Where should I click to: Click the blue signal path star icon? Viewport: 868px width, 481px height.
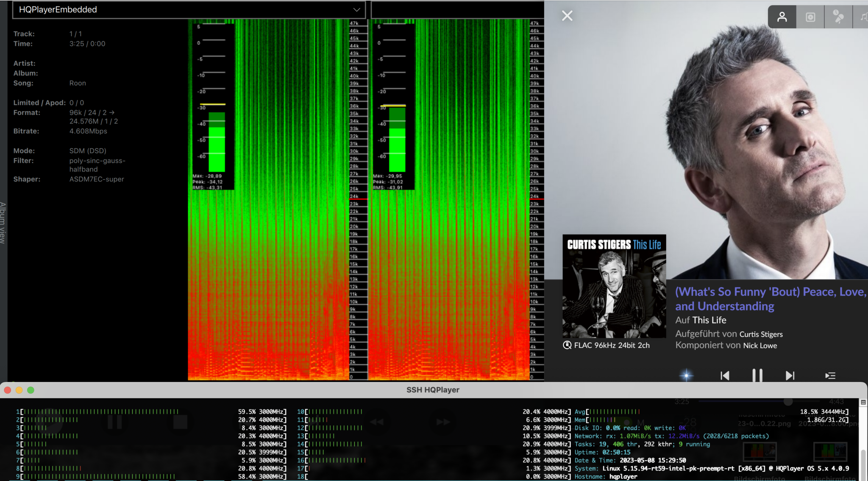coord(686,375)
